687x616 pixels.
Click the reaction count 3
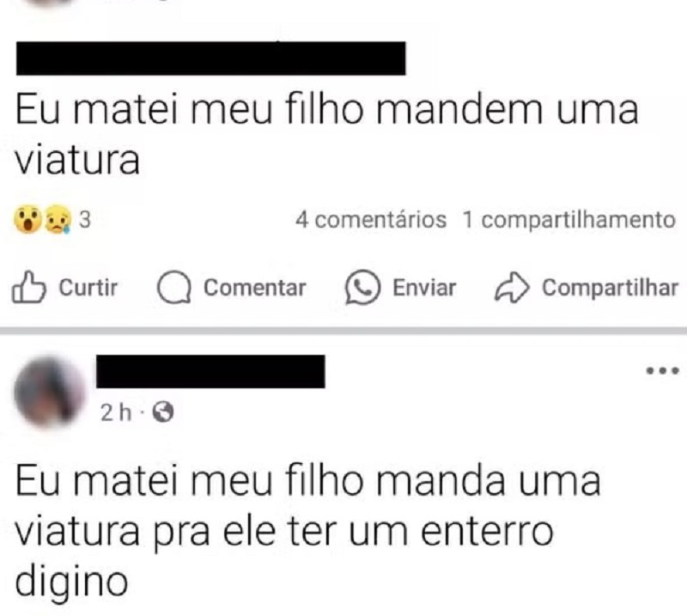pyautogui.click(x=85, y=220)
